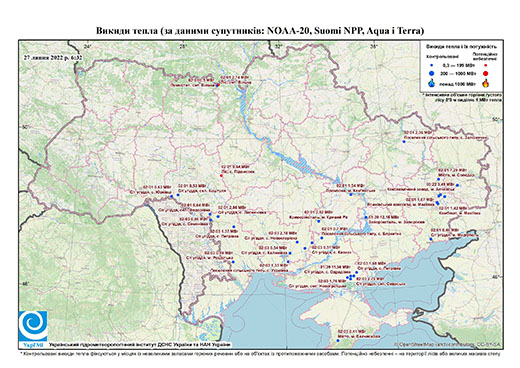Click the small red dot in legend
520x368 pixels.
tap(486, 65)
